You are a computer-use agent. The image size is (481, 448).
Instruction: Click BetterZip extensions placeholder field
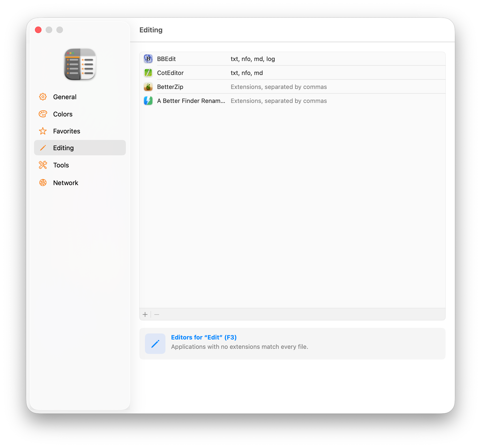[279, 87]
